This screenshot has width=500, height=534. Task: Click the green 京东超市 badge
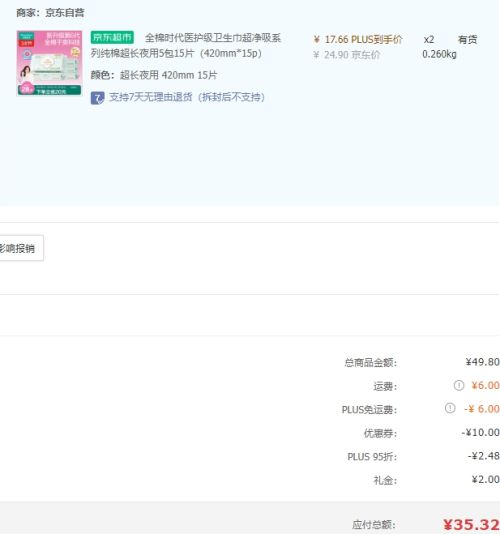pyautogui.click(x=112, y=37)
